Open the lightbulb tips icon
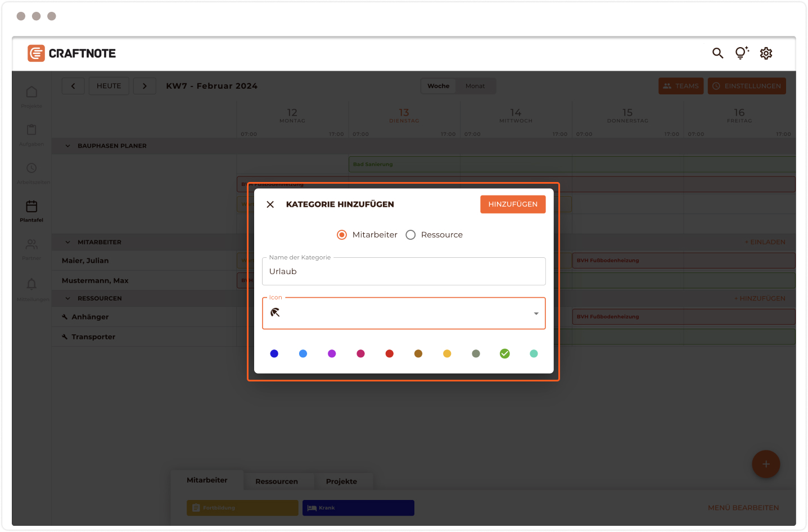Viewport: 808px width, 532px height. pos(742,53)
